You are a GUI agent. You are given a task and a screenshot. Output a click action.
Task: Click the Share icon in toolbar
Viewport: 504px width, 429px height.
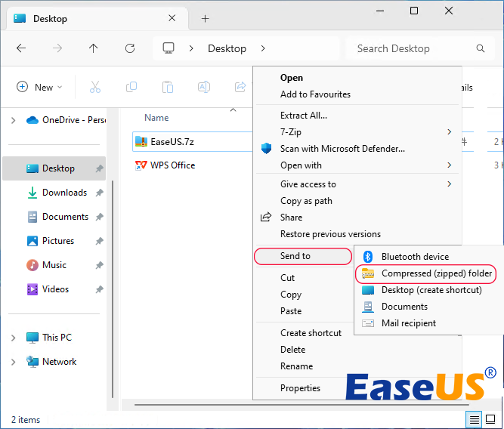click(240, 87)
